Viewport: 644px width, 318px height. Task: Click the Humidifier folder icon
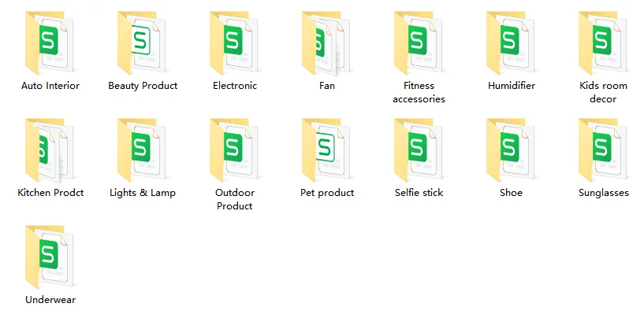click(x=512, y=43)
